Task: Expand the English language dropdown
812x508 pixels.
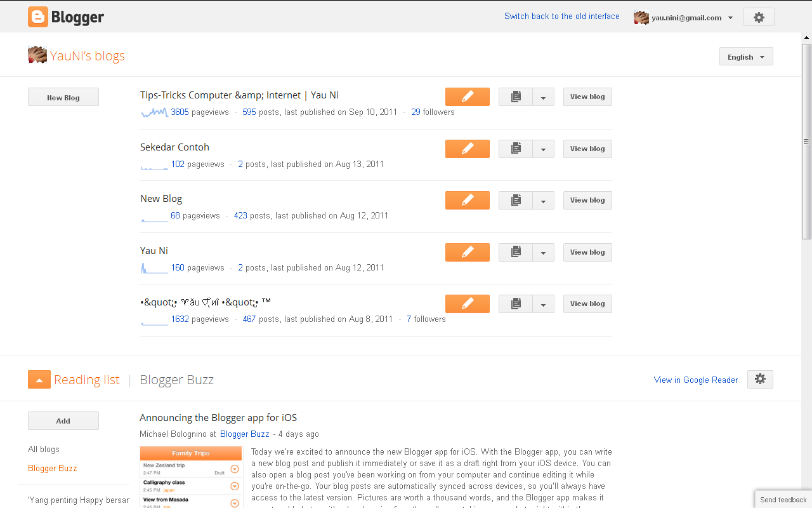Action: (746, 57)
